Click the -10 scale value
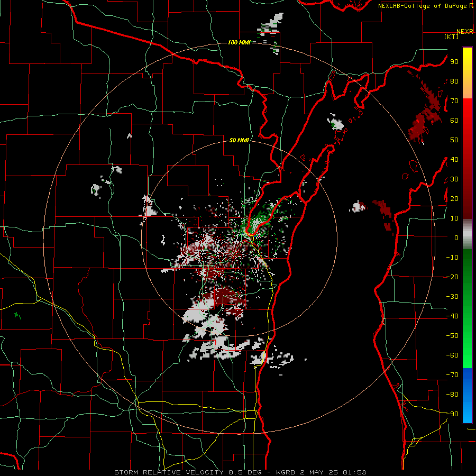 pyautogui.click(x=452, y=258)
